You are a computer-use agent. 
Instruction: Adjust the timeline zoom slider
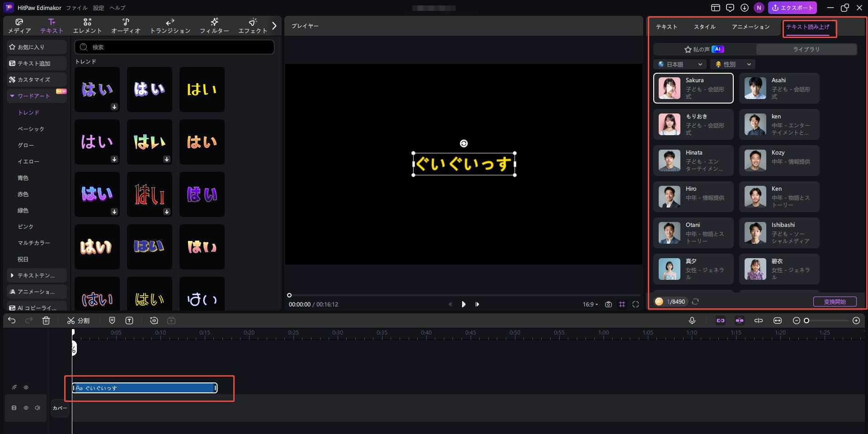807,321
